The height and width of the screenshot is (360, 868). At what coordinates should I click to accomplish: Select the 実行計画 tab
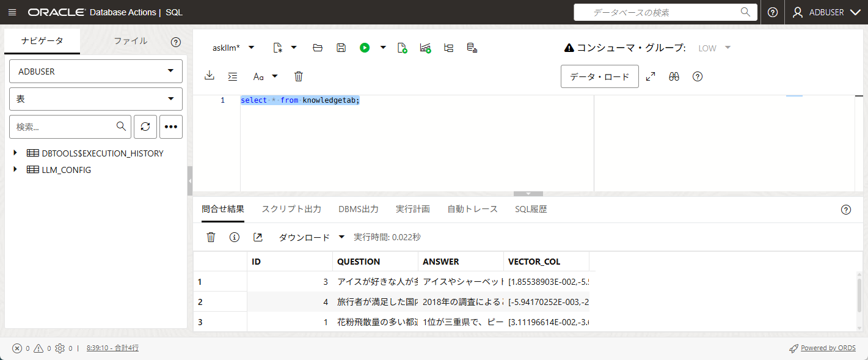coord(413,209)
